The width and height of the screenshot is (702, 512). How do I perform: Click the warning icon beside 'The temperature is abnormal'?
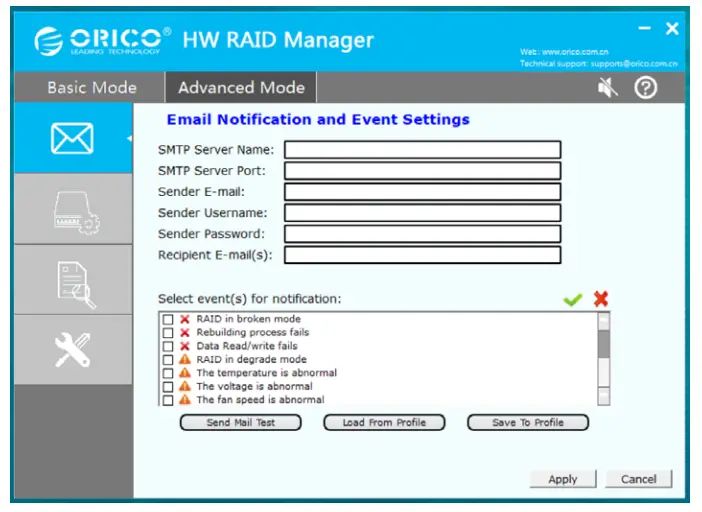click(x=184, y=372)
